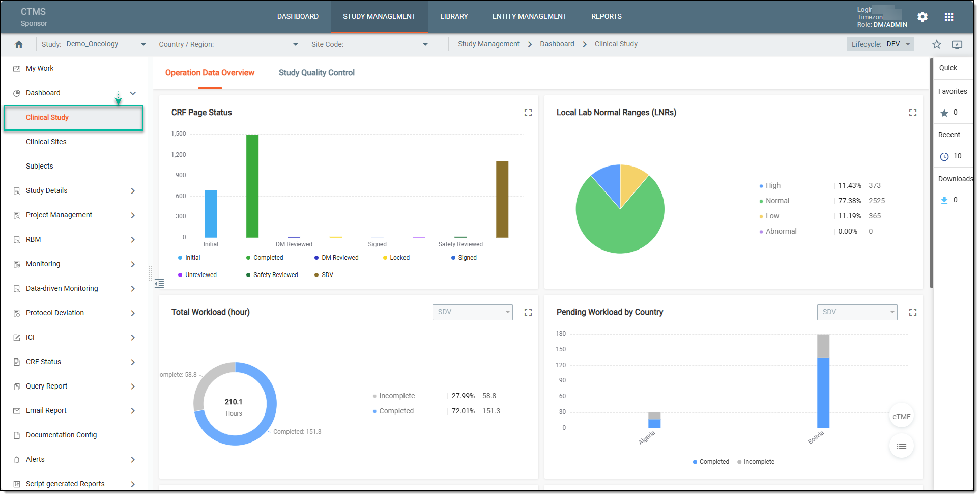Click the Dashboard pie icon in sidebar
Image resolution: width=980 pixels, height=497 pixels.
tap(17, 93)
